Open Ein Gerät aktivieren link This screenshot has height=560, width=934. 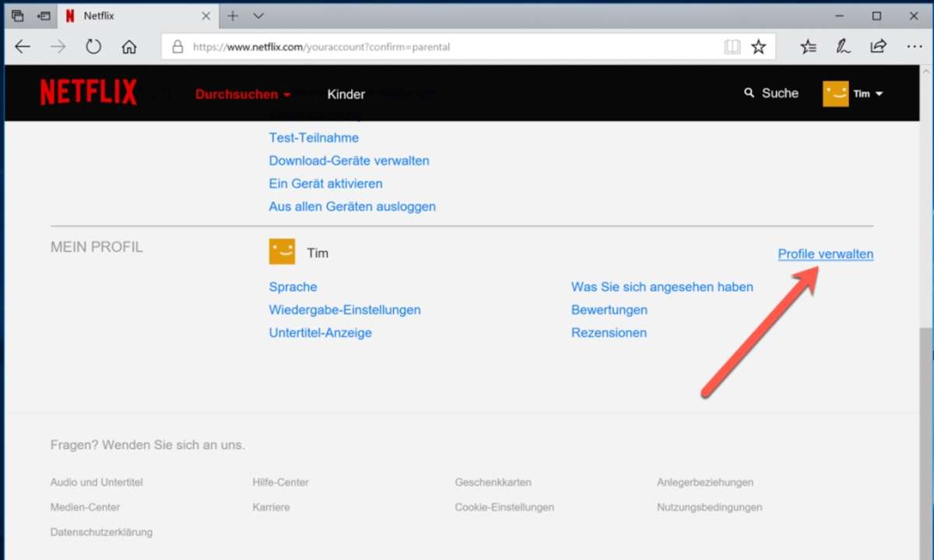tap(325, 184)
